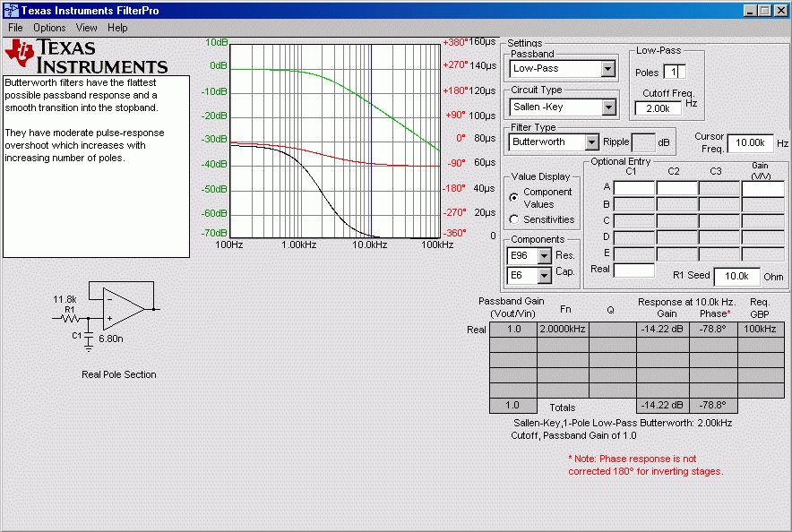Click the 6.80n capacitor value
The width and height of the screenshot is (792, 532).
[x=110, y=339]
